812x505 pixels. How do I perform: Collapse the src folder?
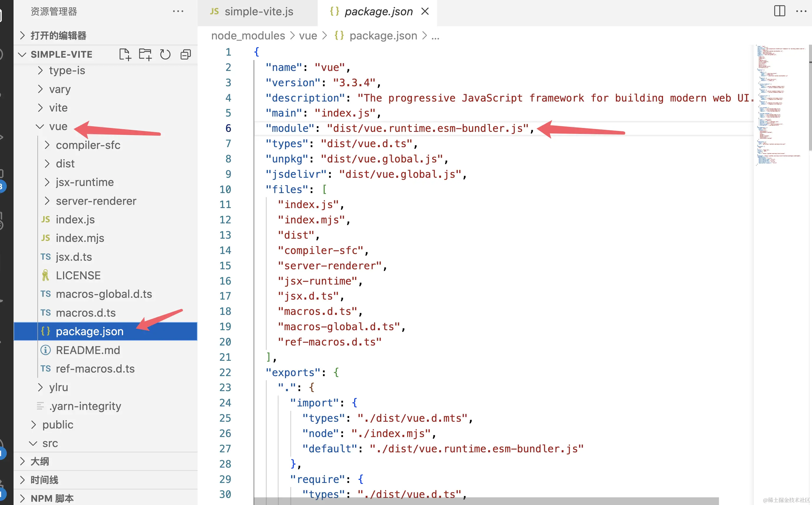point(106,443)
